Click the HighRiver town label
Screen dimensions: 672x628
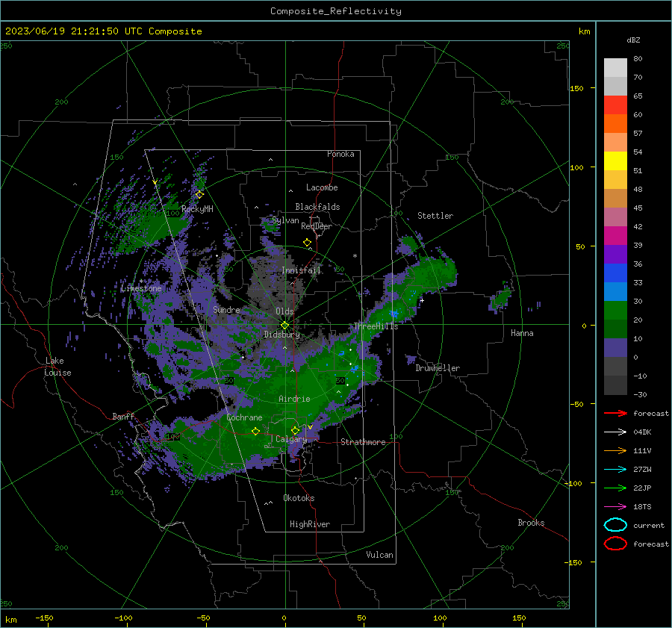pos(310,524)
